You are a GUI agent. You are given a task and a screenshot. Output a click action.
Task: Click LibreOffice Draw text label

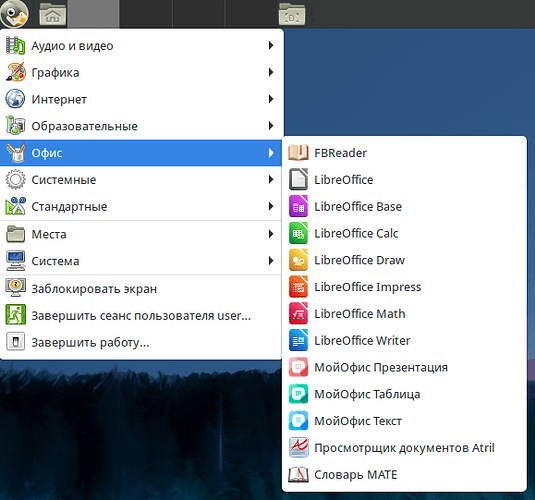tap(359, 260)
